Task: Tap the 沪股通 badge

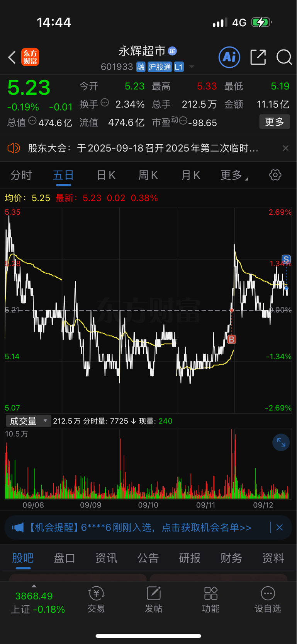Action: click(x=160, y=67)
